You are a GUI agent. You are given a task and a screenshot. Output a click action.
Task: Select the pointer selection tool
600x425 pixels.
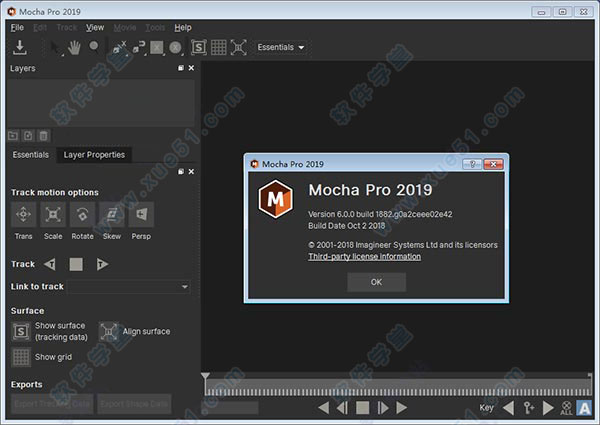(x=56, y=48)
